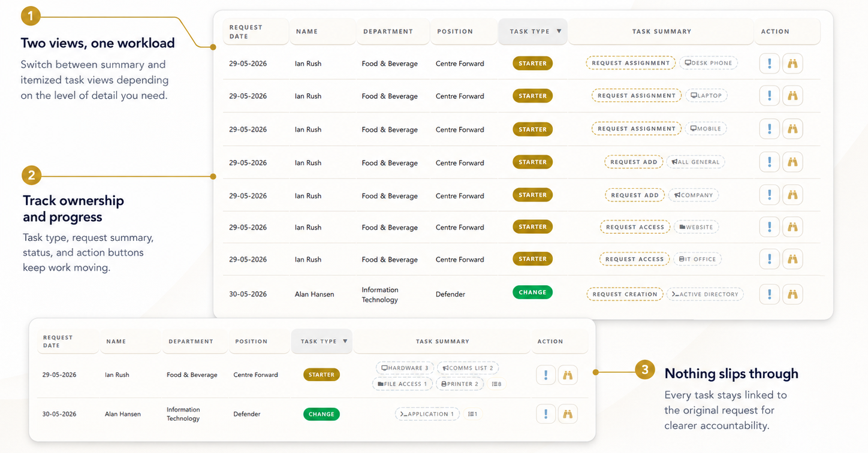Open the binoculars view in the Hardware 3 row
Viewport: 868px width, 453px height.
[568, 375]
